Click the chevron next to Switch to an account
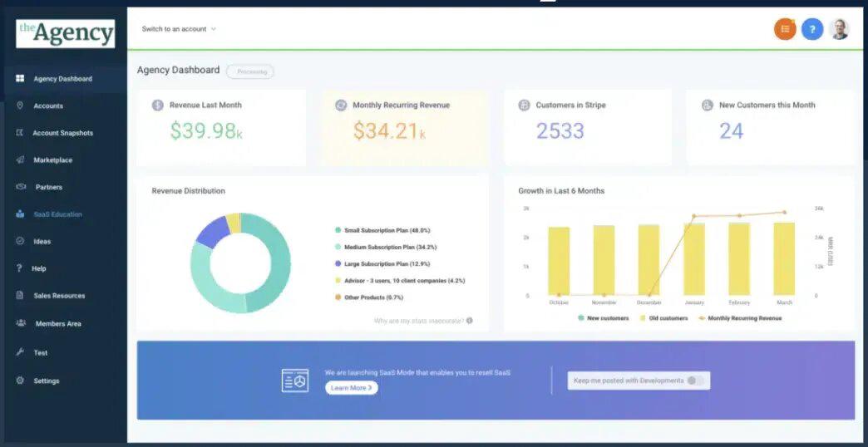The image size is (868, 447). click(214, 29)
